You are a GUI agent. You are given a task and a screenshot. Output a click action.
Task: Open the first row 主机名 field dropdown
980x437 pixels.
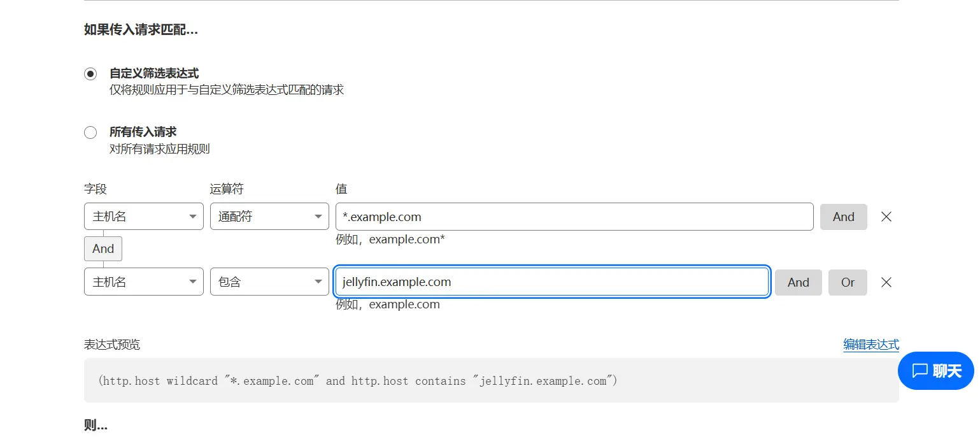pos(143,217)
